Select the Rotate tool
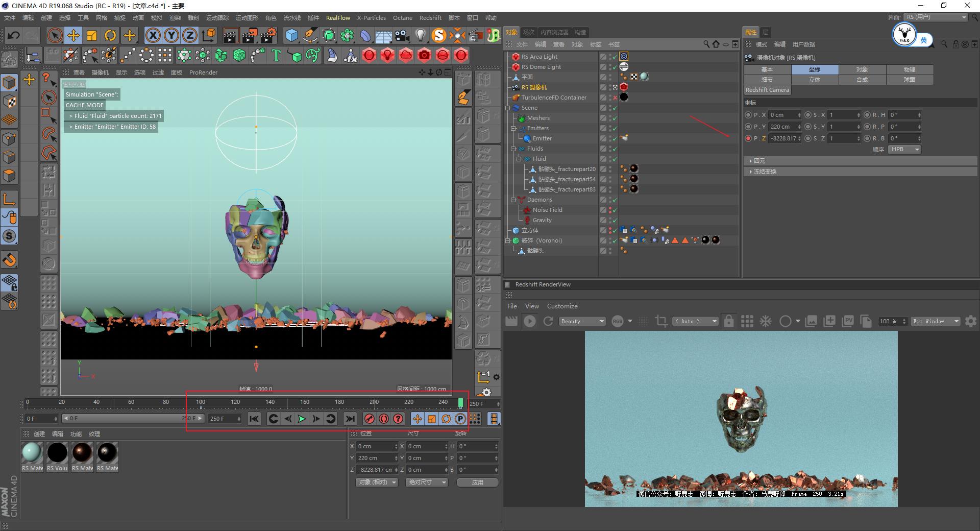The height and width of the screenshot is (531, 980). 111,35
